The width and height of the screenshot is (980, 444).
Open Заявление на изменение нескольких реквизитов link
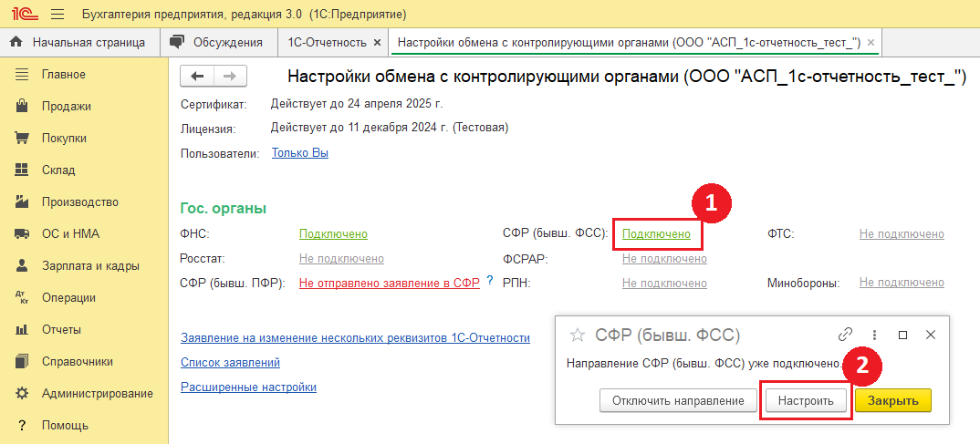pos(355,338)
